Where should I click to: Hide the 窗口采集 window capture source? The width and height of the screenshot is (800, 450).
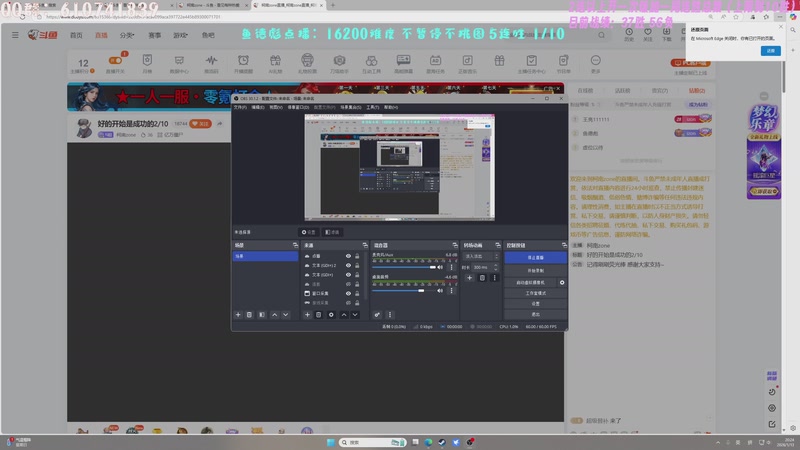coord(348,293)
